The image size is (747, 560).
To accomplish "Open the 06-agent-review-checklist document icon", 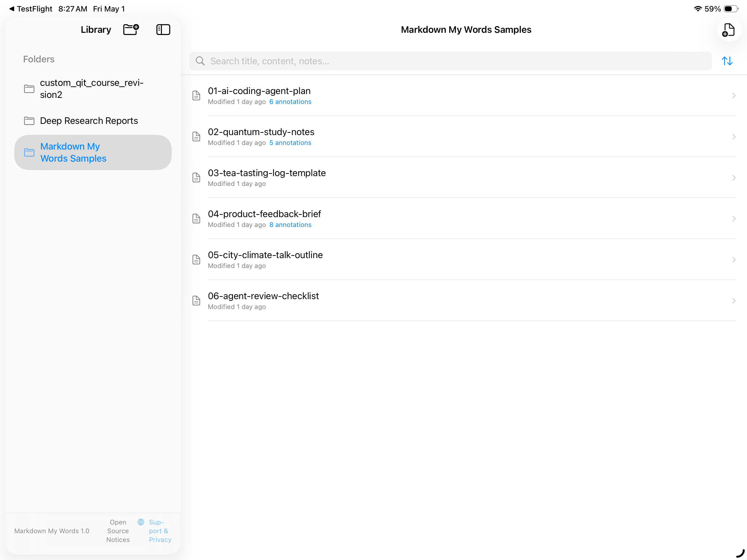I will (196, 301).
